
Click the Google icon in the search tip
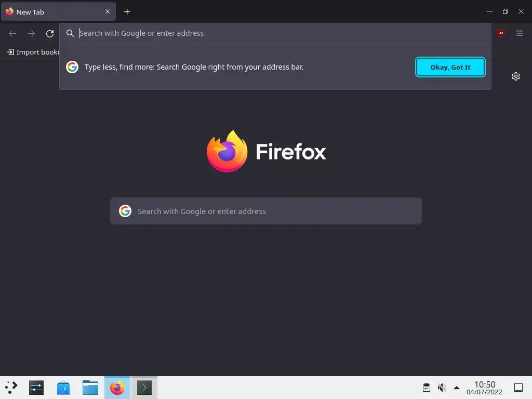[x=72, y=67]
